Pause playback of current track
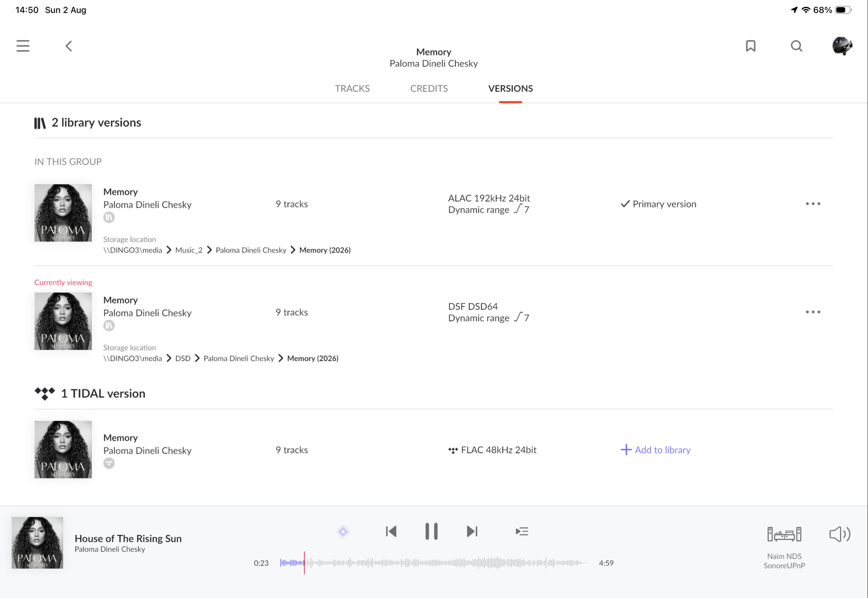The image size is (868, 598). (431, 532)
